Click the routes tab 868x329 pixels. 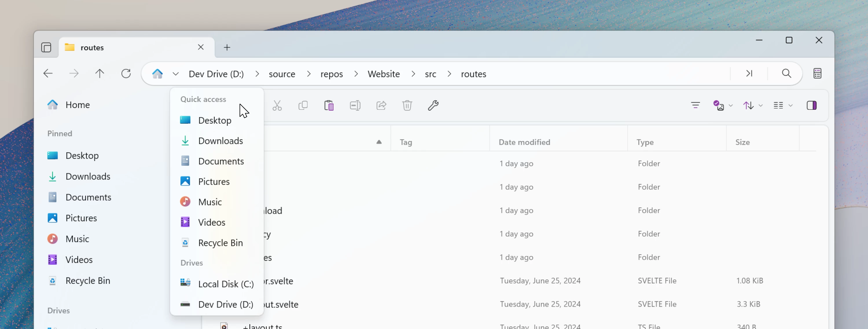coord(92,47)
